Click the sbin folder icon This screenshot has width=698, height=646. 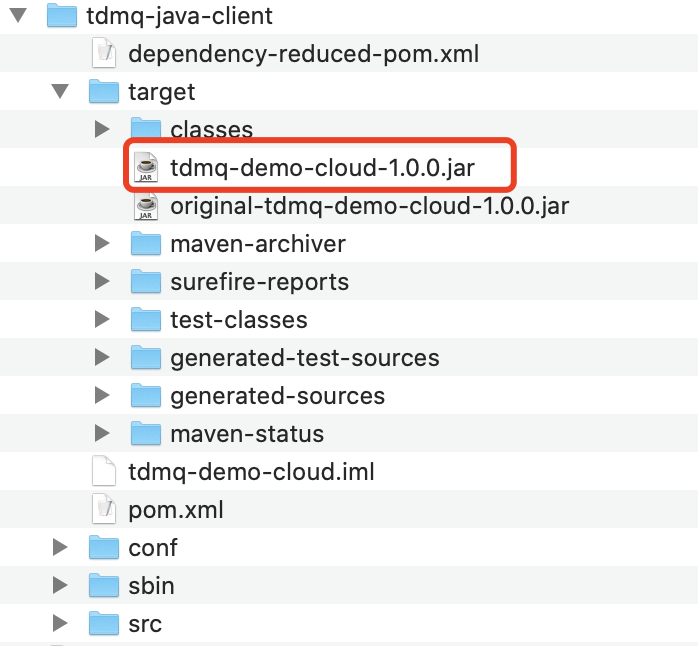pyautogui.click(x=104, y=585)
